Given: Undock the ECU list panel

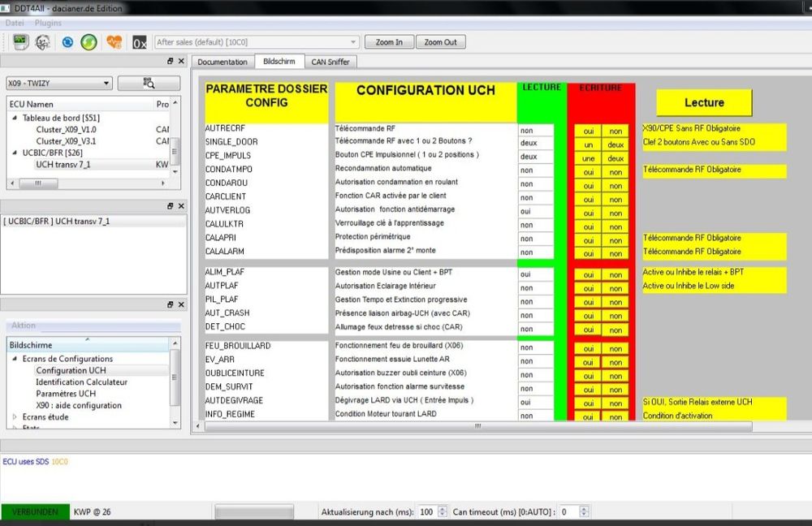Looking at the screenshot, I should pos(170,61).
